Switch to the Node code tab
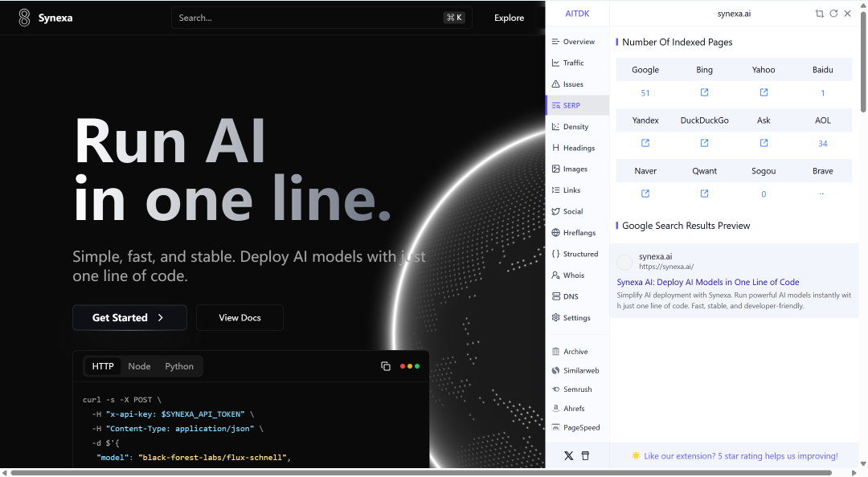This screenshot has width=868, height=477. [x=140, y=366]
